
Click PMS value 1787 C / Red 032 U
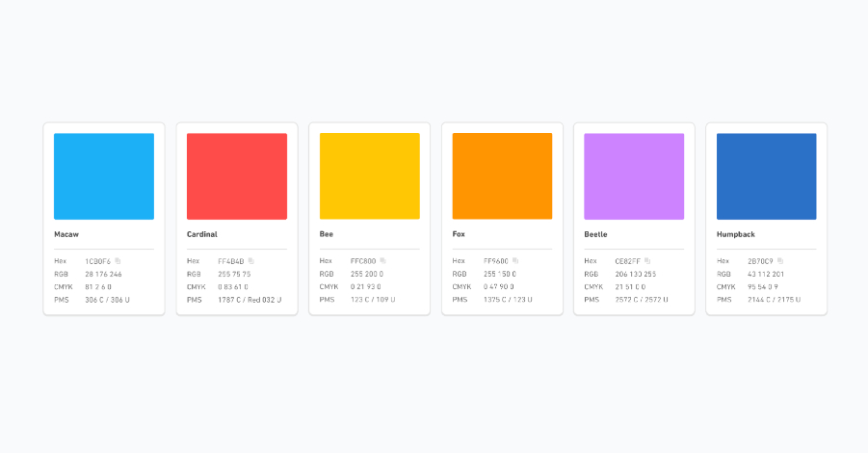point(250,300)
